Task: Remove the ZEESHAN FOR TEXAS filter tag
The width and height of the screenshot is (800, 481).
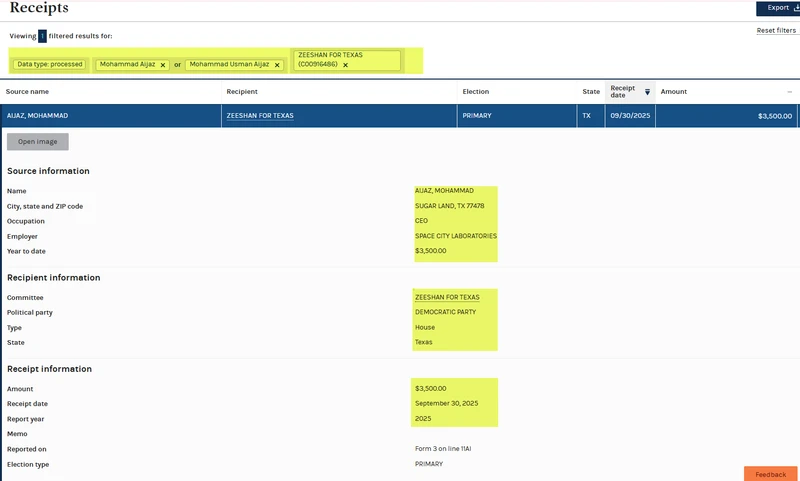Action: pos(345,65)
